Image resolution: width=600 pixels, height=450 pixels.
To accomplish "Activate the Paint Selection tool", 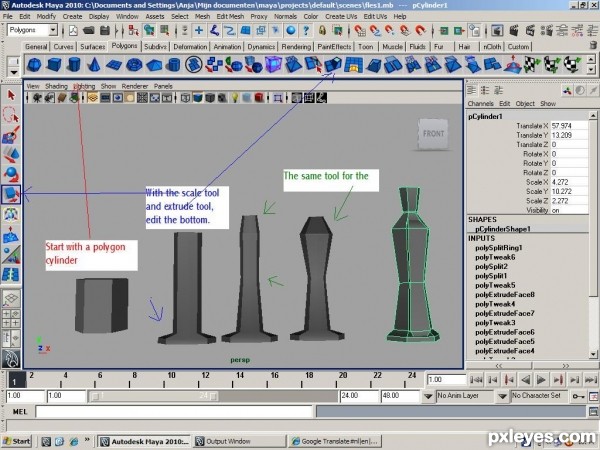I will tap(11, 135).
